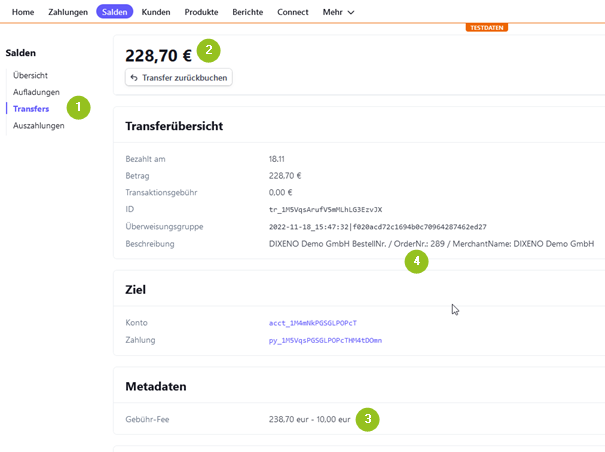605x452 pixels.
Task: Click the 228,70 € heading amount
Action: point(158,56)
